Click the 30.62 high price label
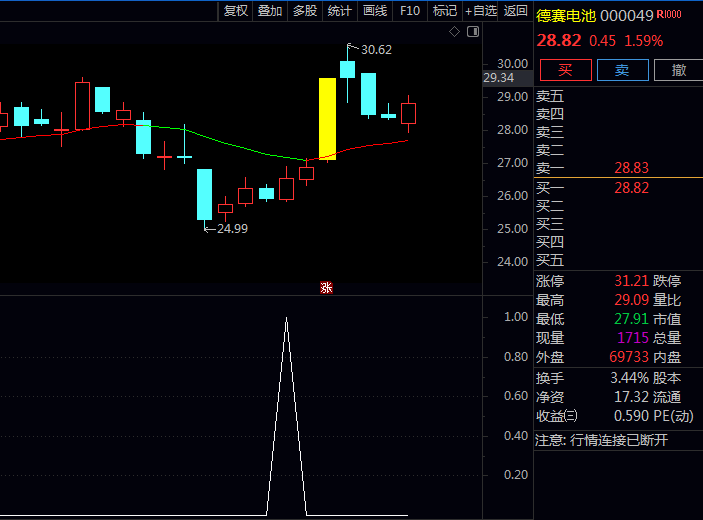Screen dimensions: 703x520 [x=376, y=49]
